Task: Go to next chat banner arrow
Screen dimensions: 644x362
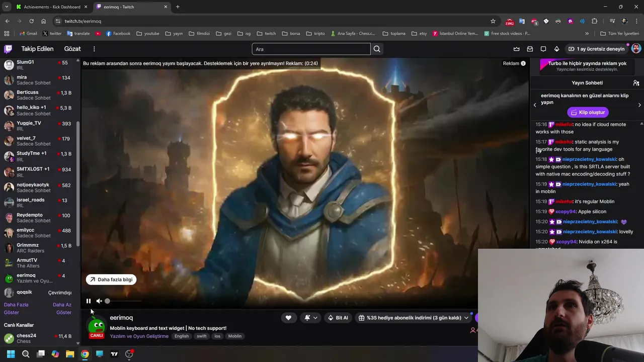Action: (x=639, y=105)
